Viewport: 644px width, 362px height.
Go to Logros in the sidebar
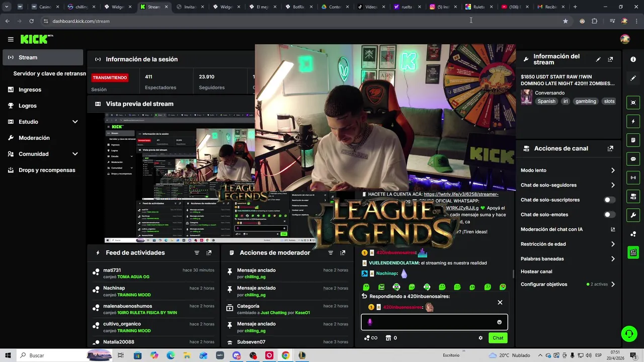pos(28,106)
